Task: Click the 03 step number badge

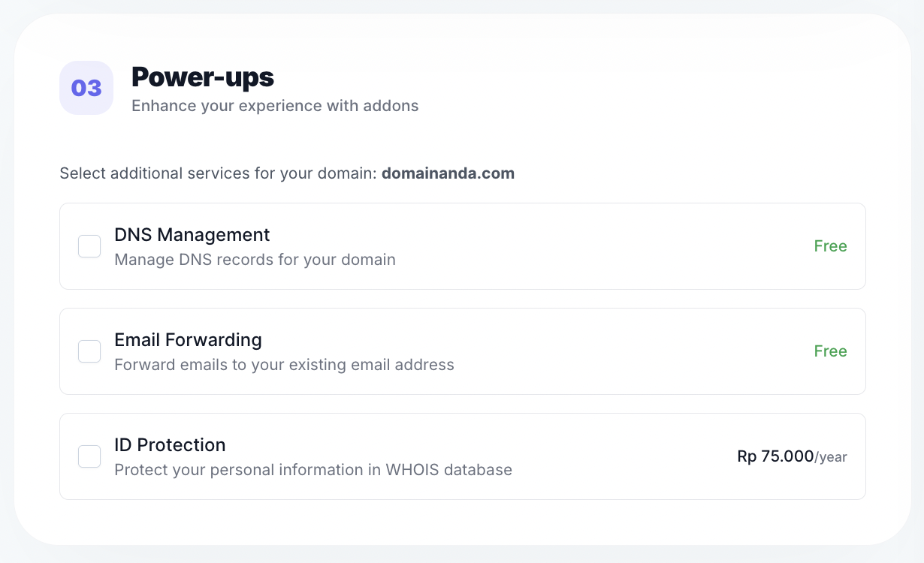Action: point(86,88)
